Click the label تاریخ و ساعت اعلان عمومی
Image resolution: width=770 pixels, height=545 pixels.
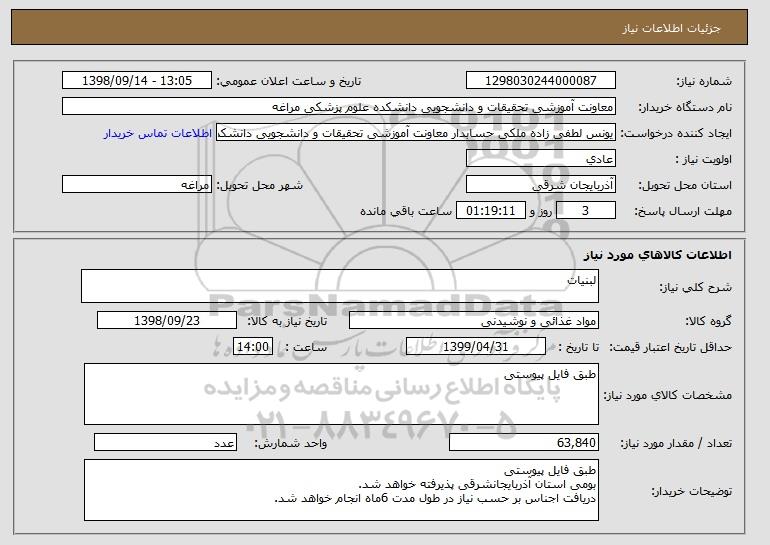(289, 81)
